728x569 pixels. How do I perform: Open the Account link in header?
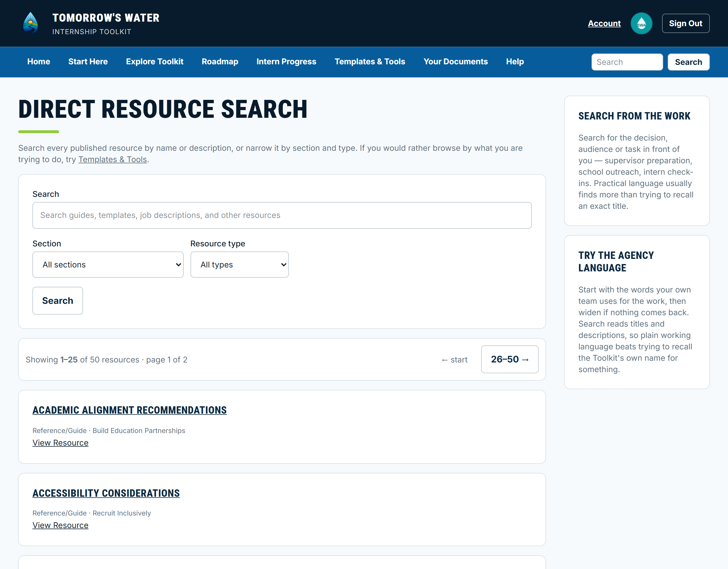604,23
